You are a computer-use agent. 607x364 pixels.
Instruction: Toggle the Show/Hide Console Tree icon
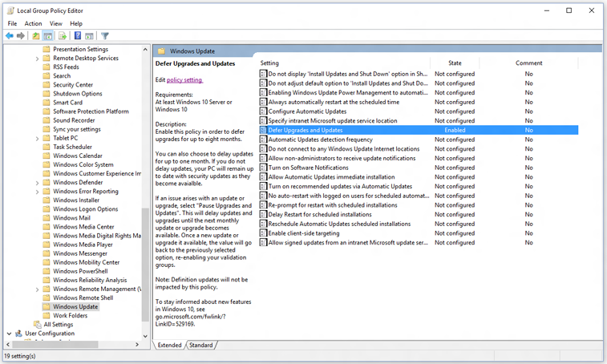tap(49, 36)
